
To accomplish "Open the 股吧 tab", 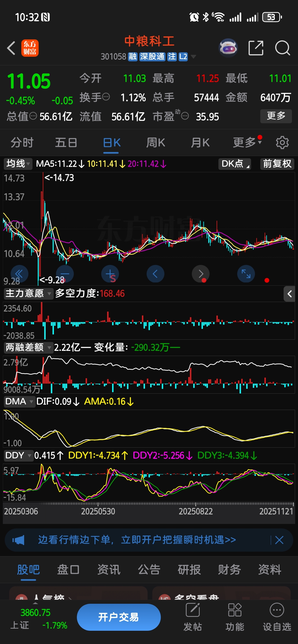I will pyautogui.click(x=28, y=570).
